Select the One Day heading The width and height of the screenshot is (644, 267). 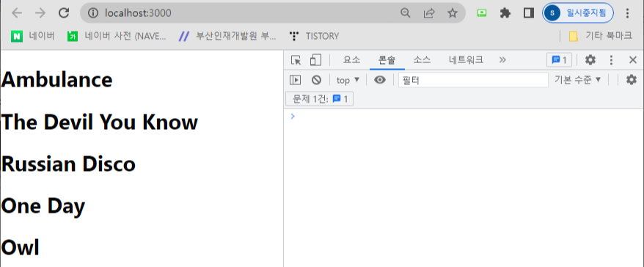(x=43, y=206)
